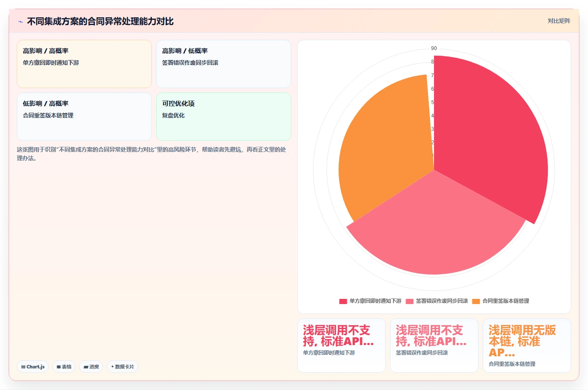The width and height of the screenshot is (588, 390).
Task: Click the icon in the 进度 tag
Action: tap(86, 367)
